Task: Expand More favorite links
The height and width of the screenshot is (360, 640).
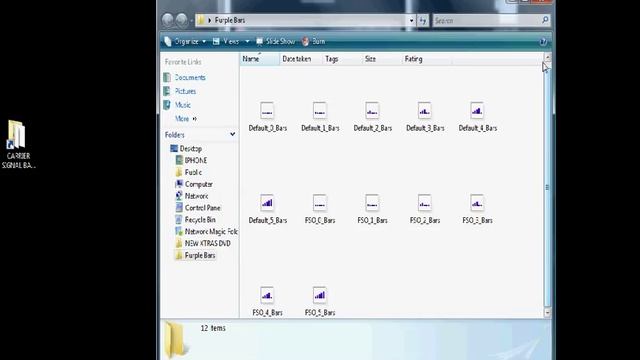Action: (186, 118)
